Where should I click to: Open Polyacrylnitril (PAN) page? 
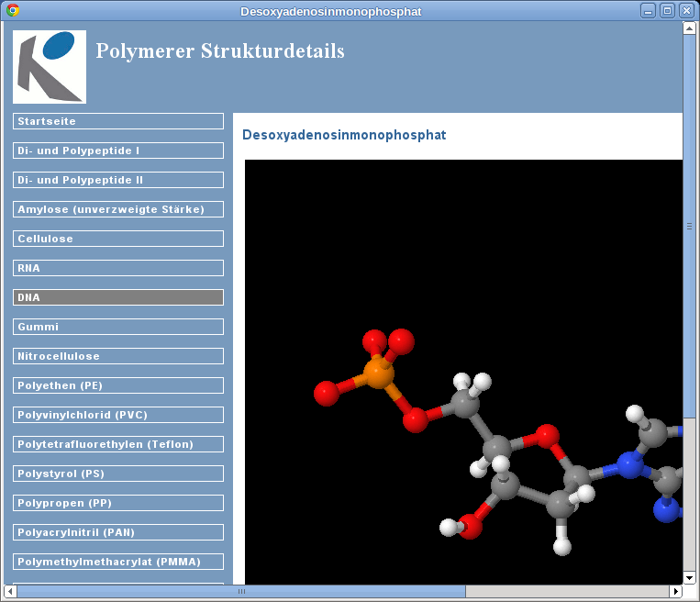pos(118,532)
